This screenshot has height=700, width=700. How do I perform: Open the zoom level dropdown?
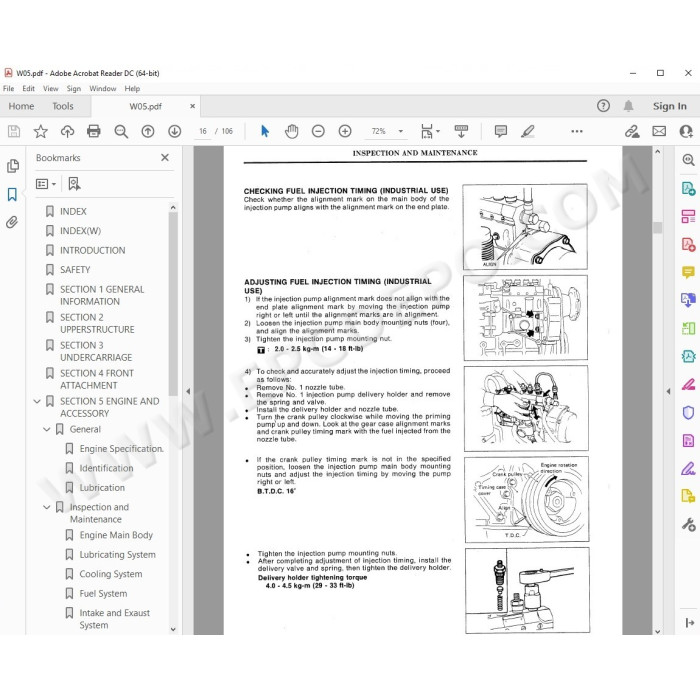click(400, 131)
